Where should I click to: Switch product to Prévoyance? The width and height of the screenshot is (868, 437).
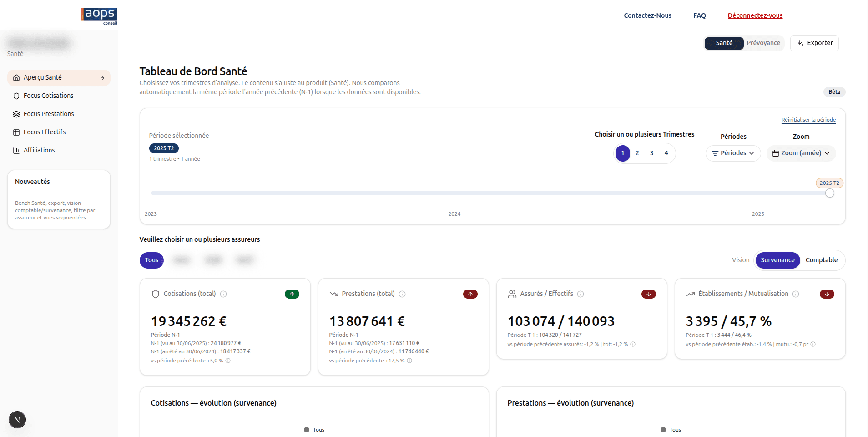coord(763,43)
